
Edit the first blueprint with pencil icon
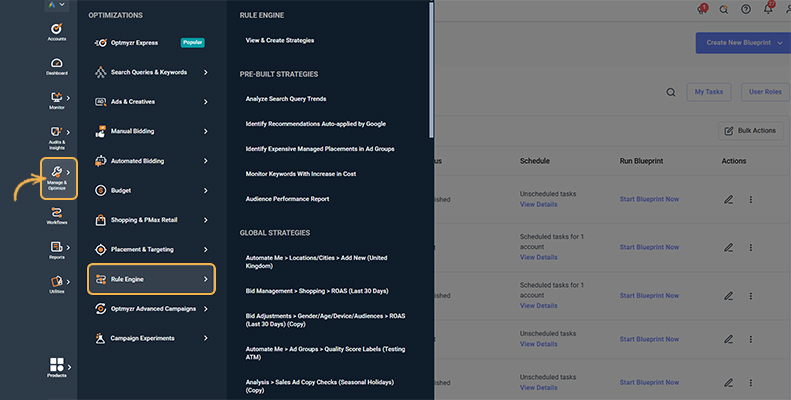728,200
